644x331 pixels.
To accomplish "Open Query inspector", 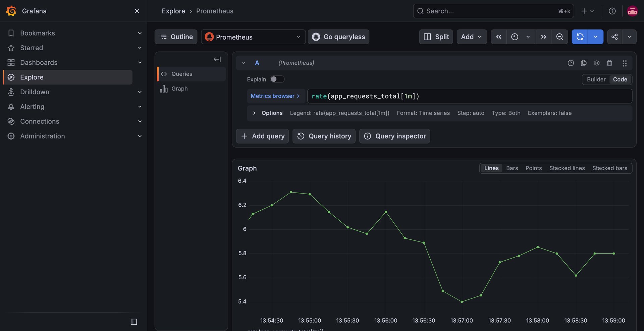I will click(395, 136).
